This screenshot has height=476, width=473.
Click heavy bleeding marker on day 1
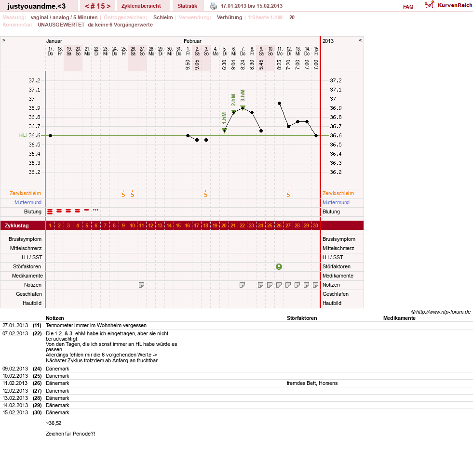(50, 212)
